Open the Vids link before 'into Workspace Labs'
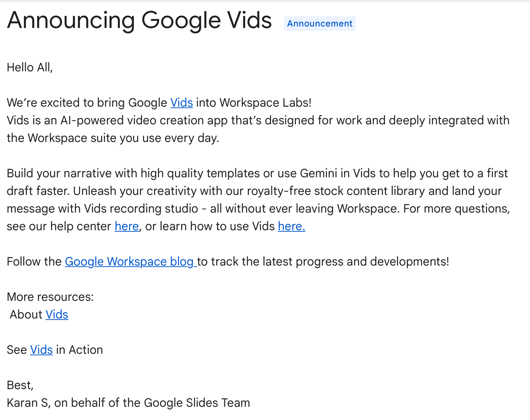530x420 pixels. click(x=182, y=103)
